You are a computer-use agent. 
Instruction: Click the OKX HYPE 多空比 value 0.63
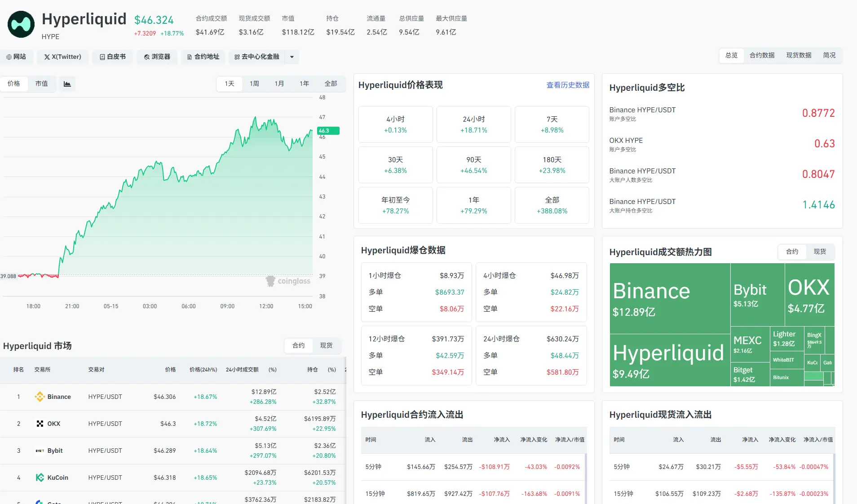coord(825,144)
